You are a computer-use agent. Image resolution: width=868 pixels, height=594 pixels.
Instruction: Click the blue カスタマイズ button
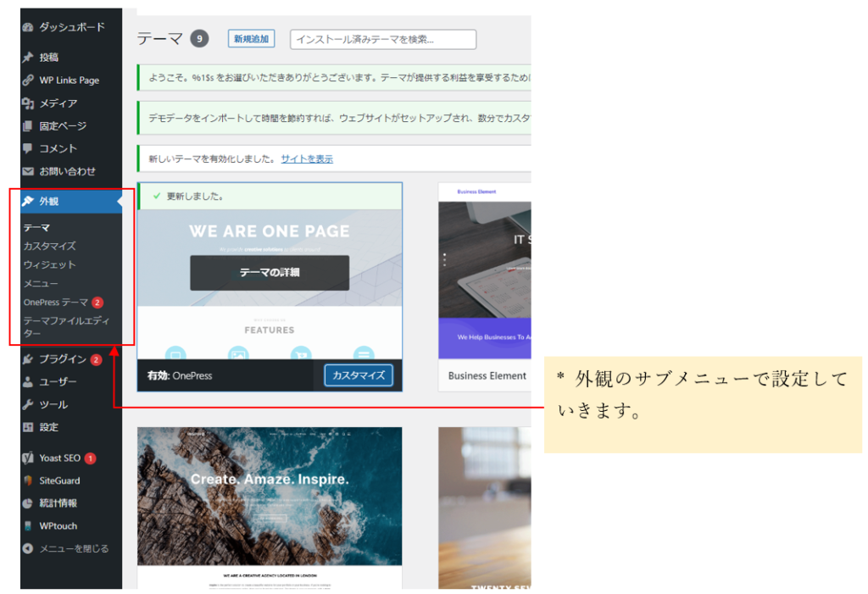click(358, 375)
